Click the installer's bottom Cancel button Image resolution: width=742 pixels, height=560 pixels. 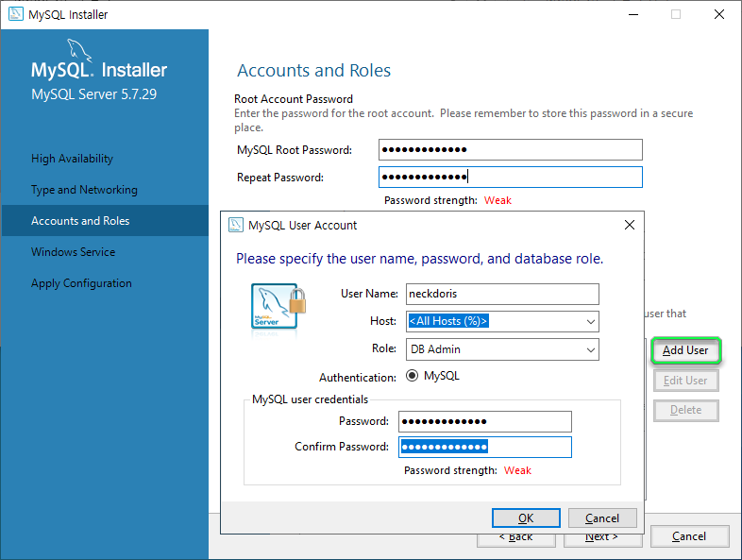pyautogui.click(x=689, y=536)
